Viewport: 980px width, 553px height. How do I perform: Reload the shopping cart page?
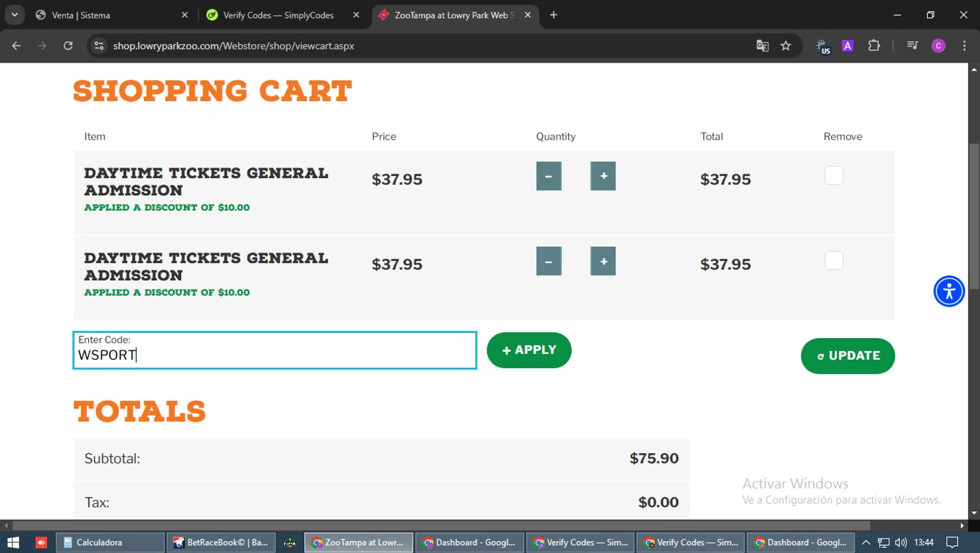coord(68,46)
